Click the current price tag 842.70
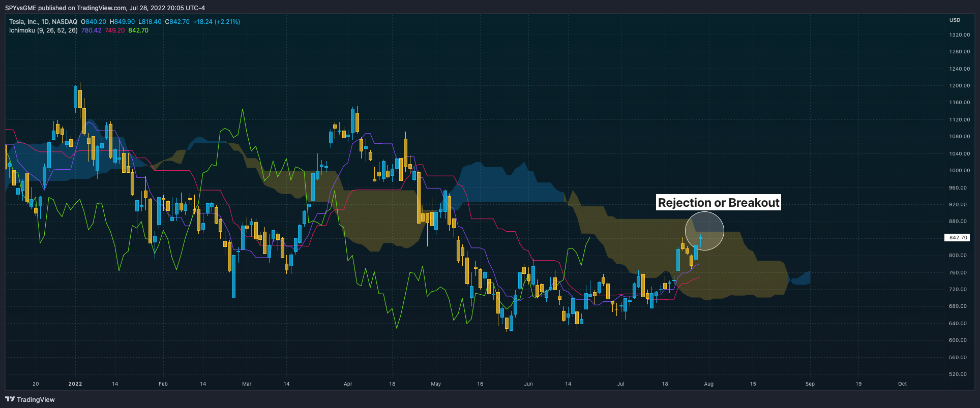This screenshot has height=408, width=980. click(958, 237)
